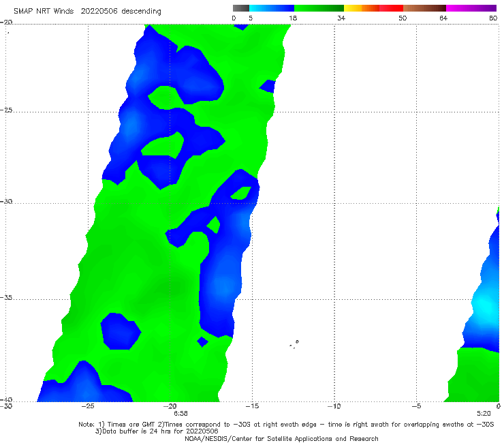Click the small island outline marks on the map

click(x=294, y=344)
